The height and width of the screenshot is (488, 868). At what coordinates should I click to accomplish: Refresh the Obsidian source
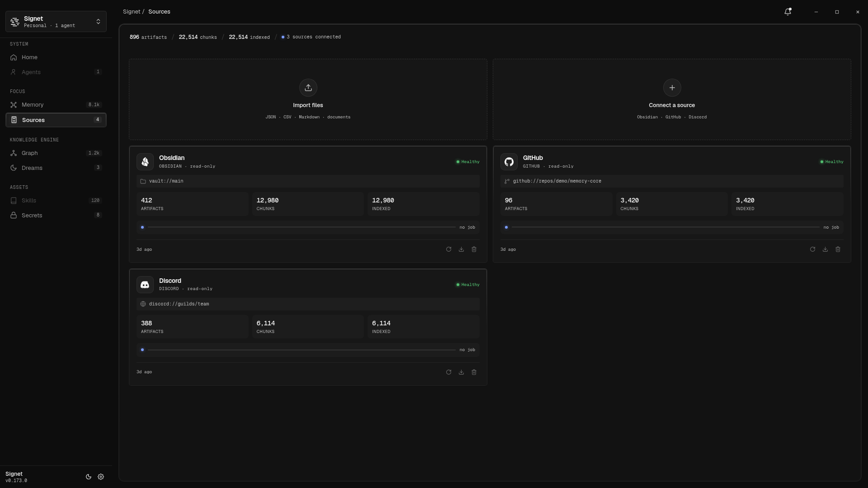coord(448,249)
